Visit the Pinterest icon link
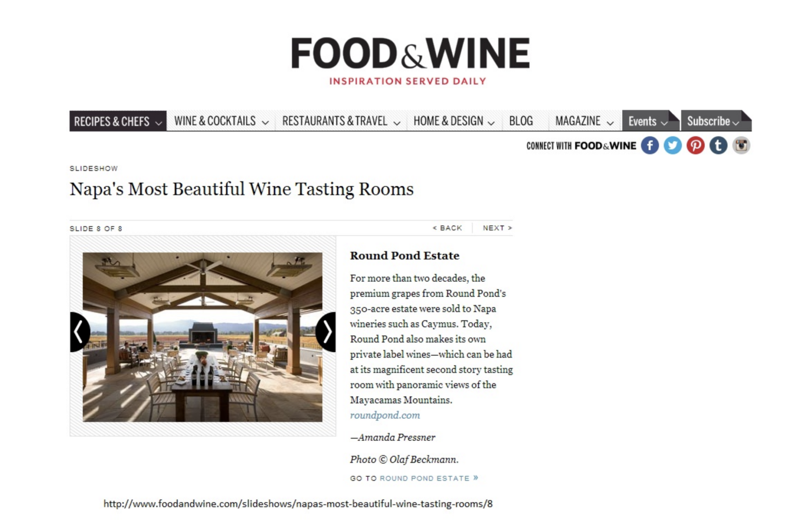The image size is (793, 532). pos(695,146)
